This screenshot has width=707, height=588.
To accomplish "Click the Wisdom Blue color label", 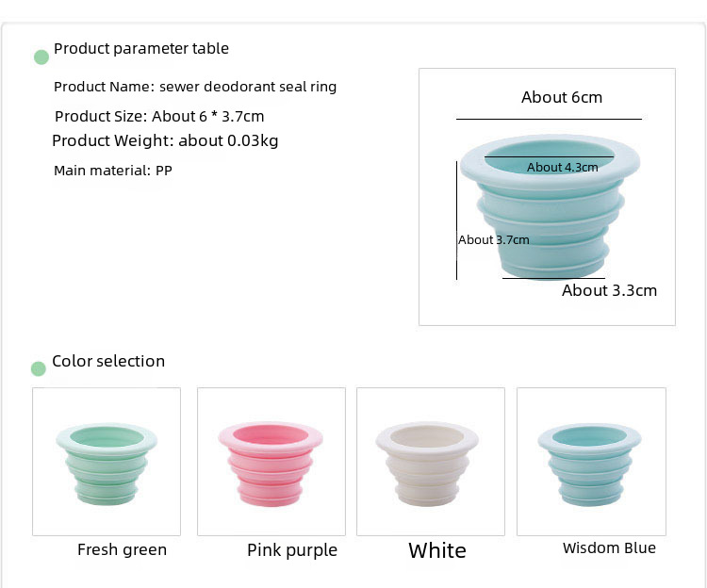I will 609,547.
